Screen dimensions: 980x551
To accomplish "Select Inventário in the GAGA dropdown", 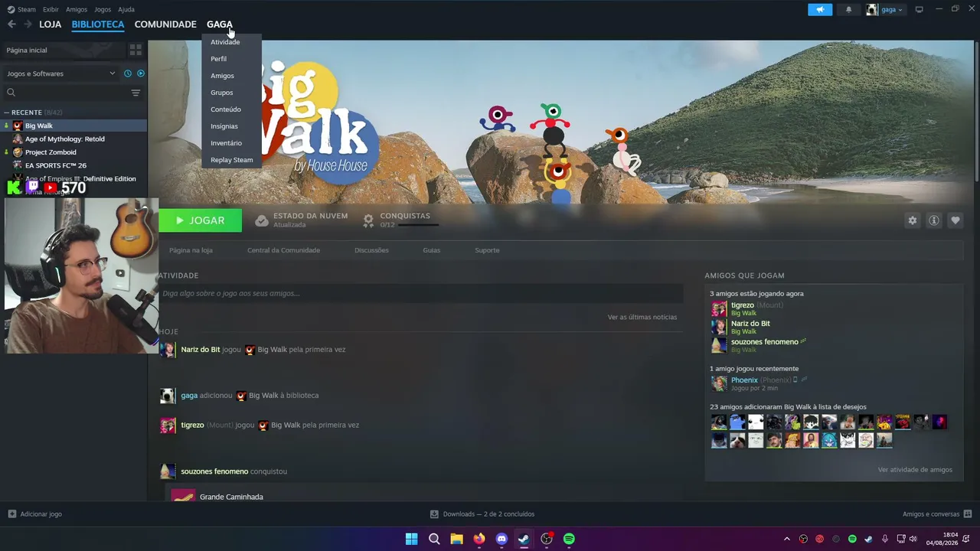I will [x=226, y=143].
